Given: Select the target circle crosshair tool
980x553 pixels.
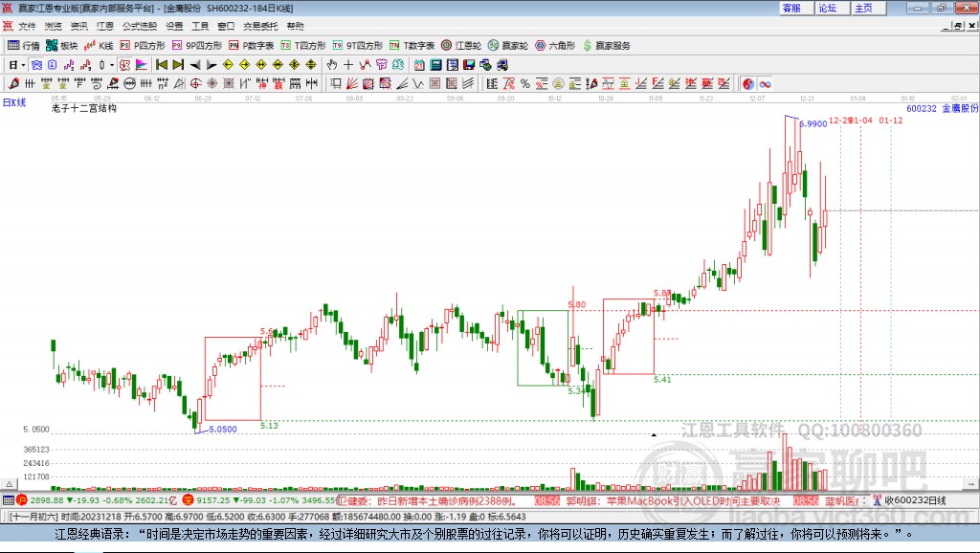Looking at the screenshot, I should pyautogui.click(x=195, y=84).
